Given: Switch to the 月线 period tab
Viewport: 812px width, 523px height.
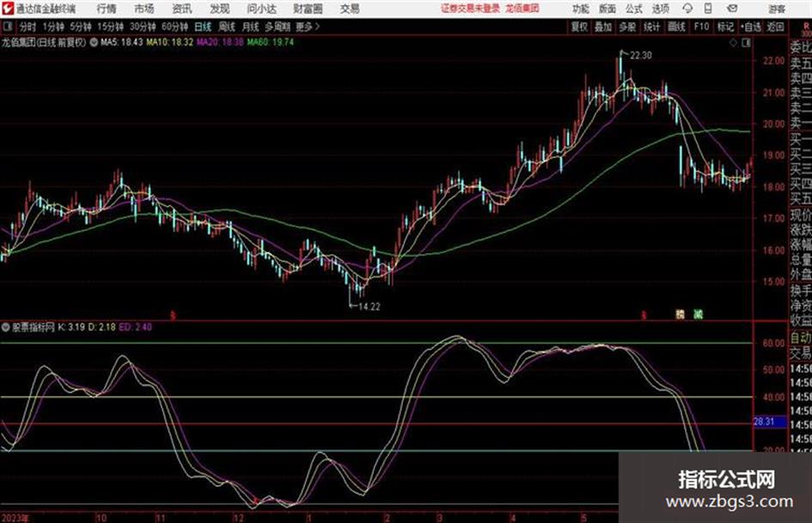Looking at the screenshot, I should pyautogui.click(x=250, y=27).
